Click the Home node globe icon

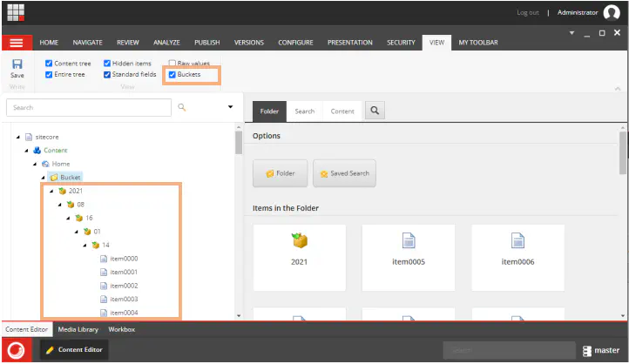pos(45,164)
